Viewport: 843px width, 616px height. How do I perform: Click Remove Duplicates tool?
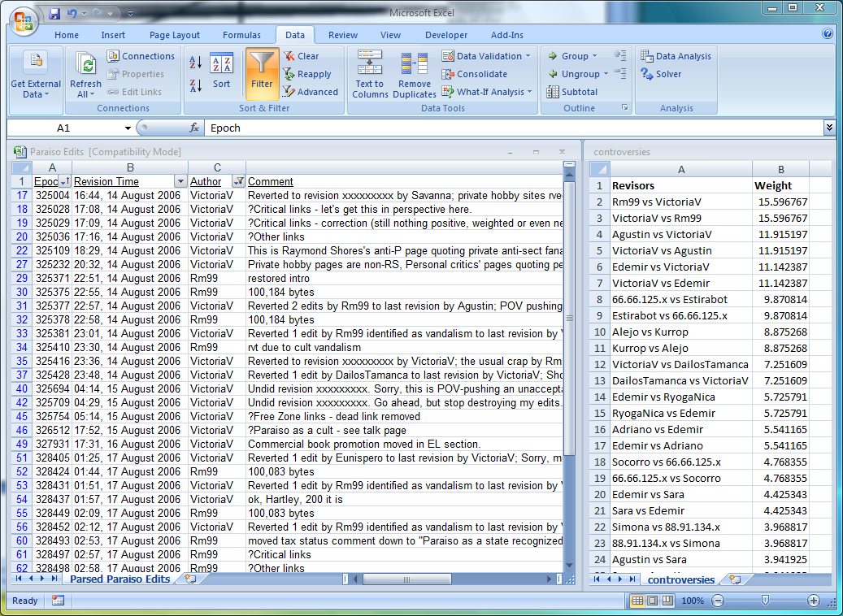(415, 74)
